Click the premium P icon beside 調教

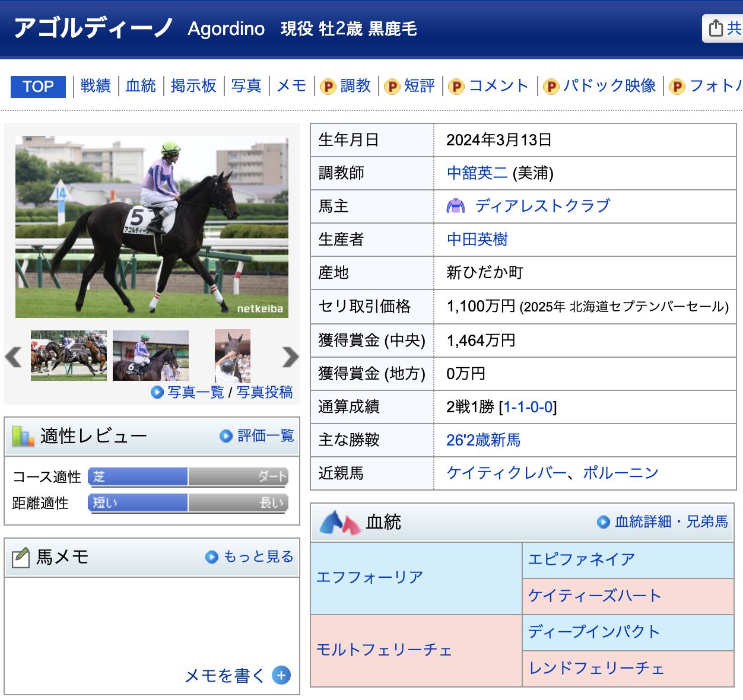coord(328,87)
